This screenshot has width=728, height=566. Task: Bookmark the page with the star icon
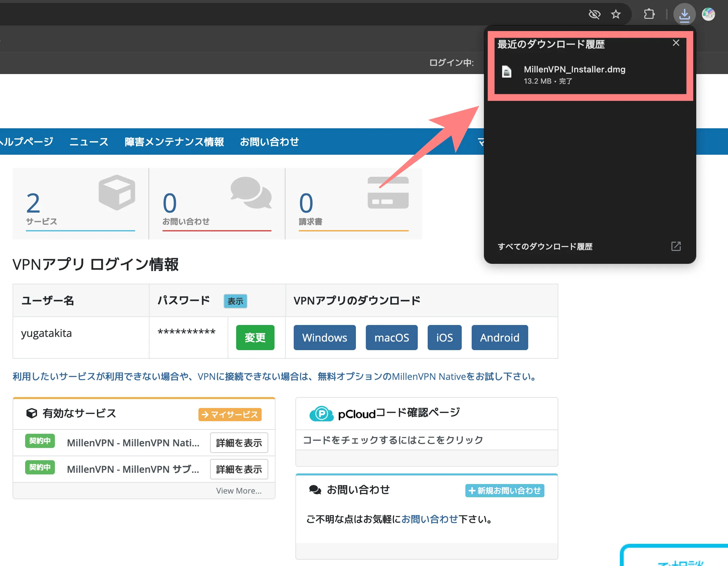[616, 14]
